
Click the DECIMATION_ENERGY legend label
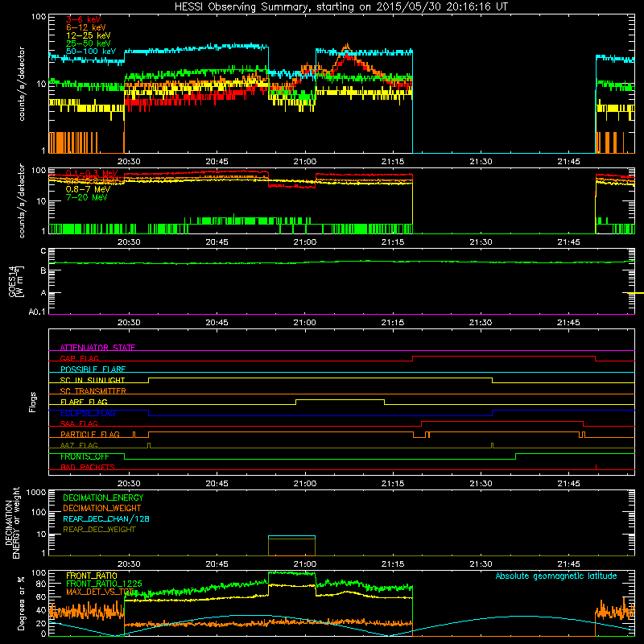point(103,497)
